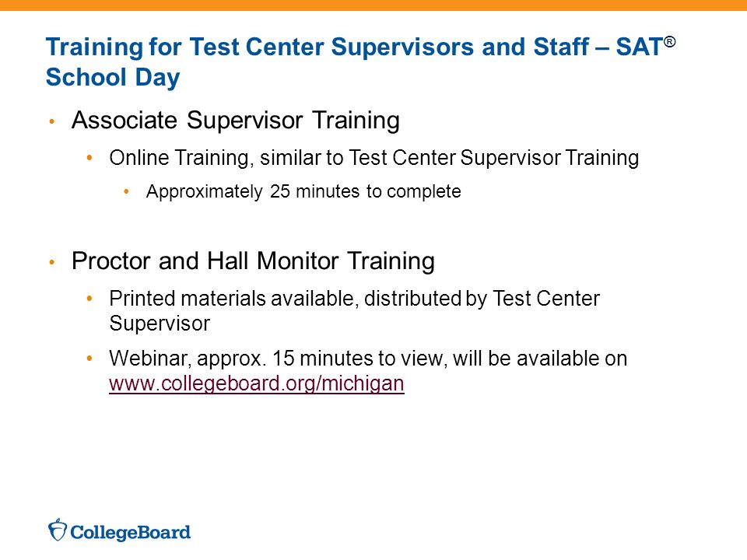The image size is (747, 560).
Task: Click the bullet before 'Approximately 25 minutes'
Action: pos(126,192)
